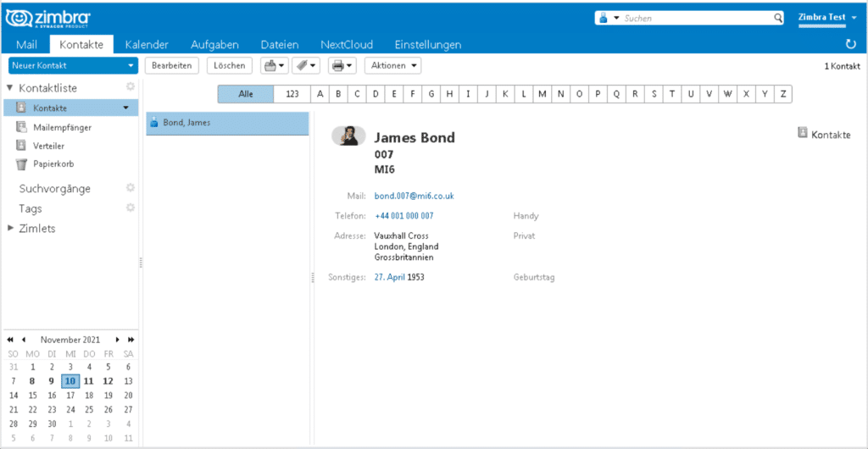Viewport: 868px width, 449px height.
Task: Open the search type selector icon
Action: pyautogui.click(x=604, y=19)
